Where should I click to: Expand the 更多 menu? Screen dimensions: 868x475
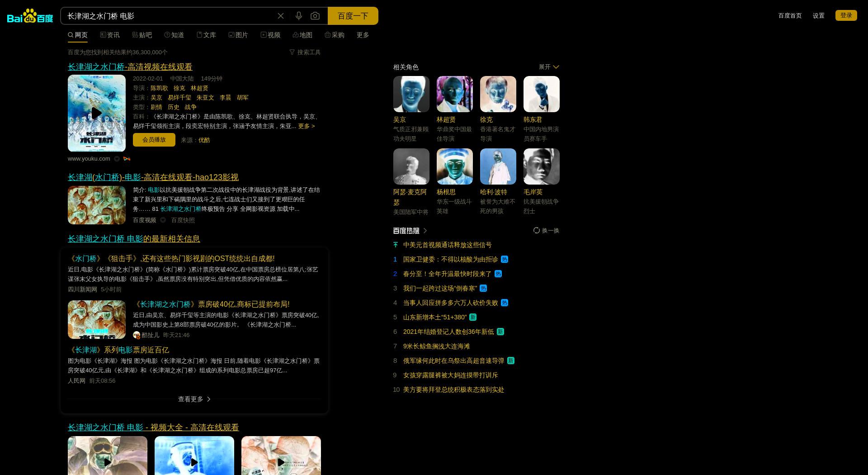[x=363, y=35]
